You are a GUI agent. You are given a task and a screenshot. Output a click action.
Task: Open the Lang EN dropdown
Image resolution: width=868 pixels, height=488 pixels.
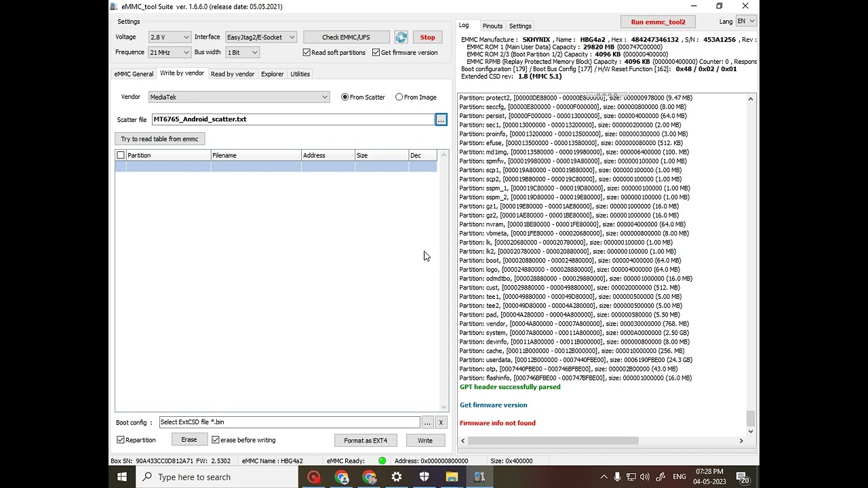[x=746, y=22]
